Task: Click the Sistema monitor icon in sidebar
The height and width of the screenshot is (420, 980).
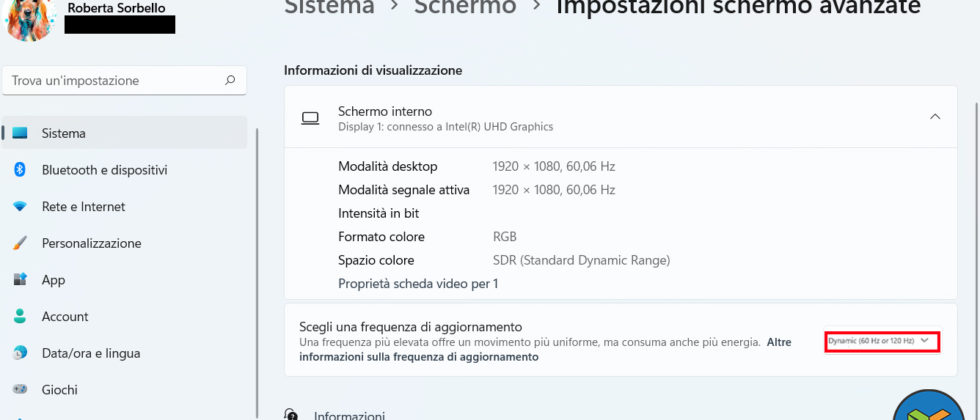Action: pyautogui.click(x=20, y=133)
